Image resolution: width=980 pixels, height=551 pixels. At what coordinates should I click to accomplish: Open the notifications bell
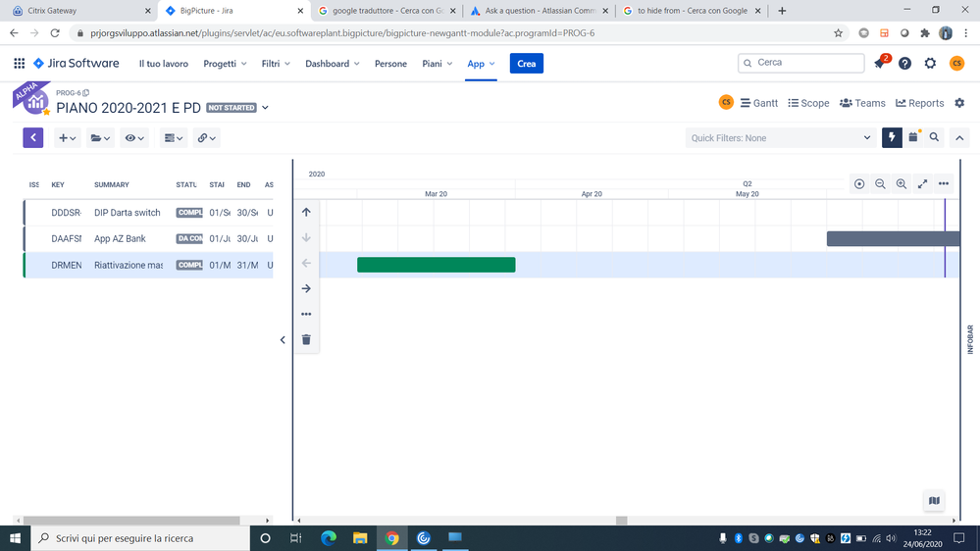click(880, 63)
